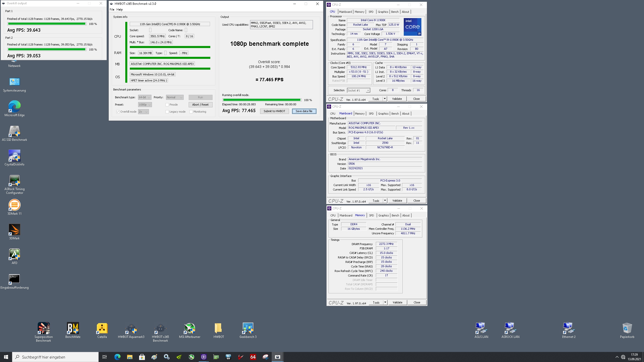Open Microsoft Store from taskbar
This screenshot has width=644, height=362.
coord(142,357)
